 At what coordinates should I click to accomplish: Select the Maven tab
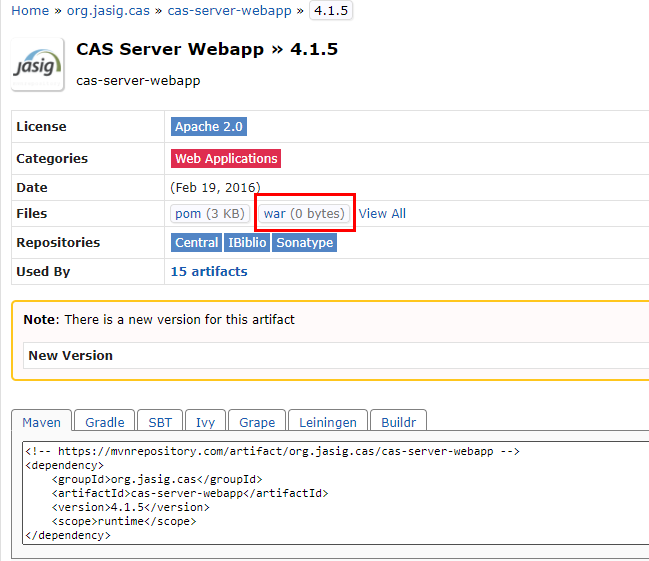(41, 422)
